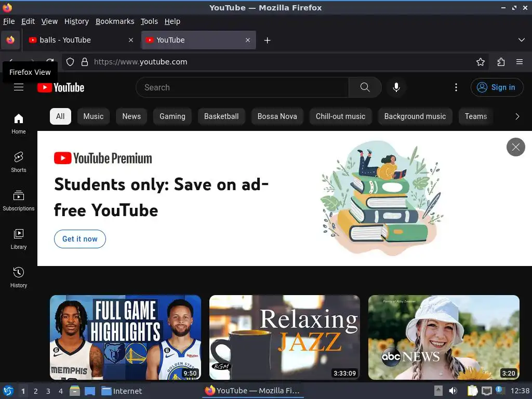This screenshot has height=399, width=532.
Task: Filter by News chip
Action: point(131,116)
